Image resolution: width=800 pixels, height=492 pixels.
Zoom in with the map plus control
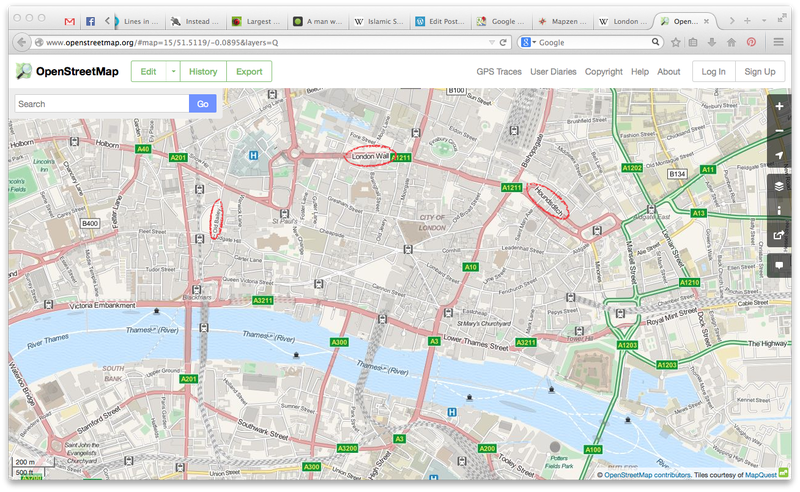click(779, 106)
